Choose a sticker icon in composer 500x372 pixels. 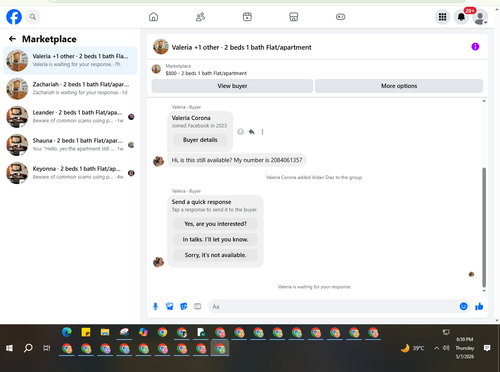[184, 306]
